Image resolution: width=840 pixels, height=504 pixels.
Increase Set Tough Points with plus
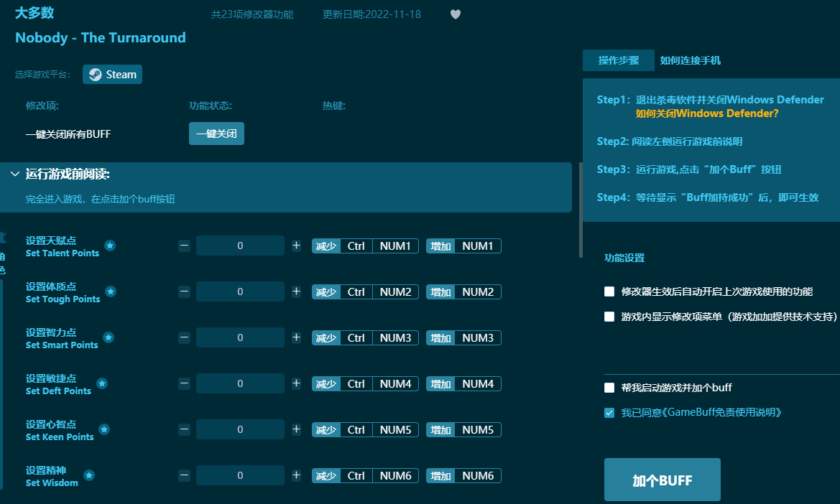coord(296,291)
